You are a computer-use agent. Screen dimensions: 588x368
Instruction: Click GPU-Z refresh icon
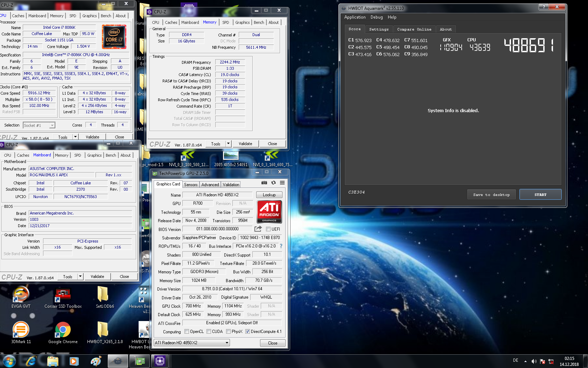pyautogui.click(x=273, y=183)
